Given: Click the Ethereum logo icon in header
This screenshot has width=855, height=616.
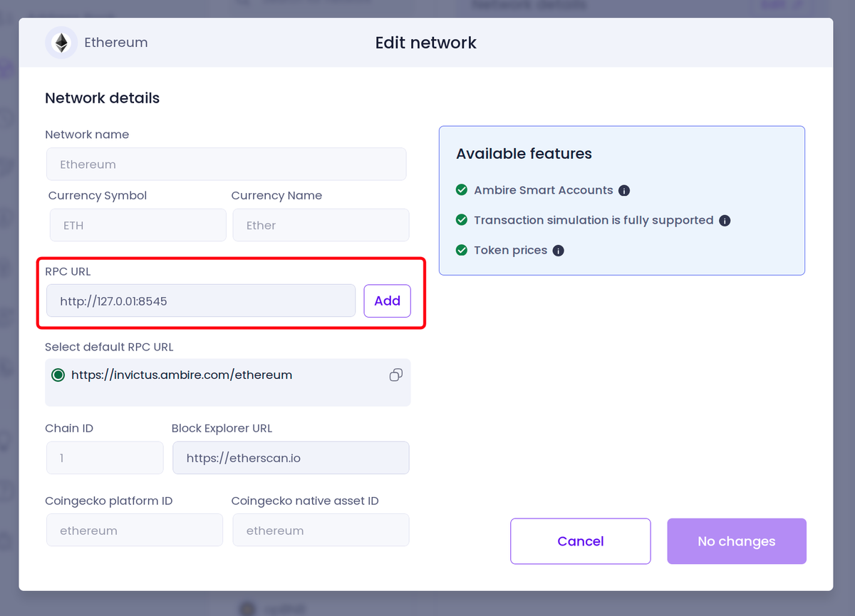Looking at the screenshot, I should pyautogui.click(x=62, y=43).
